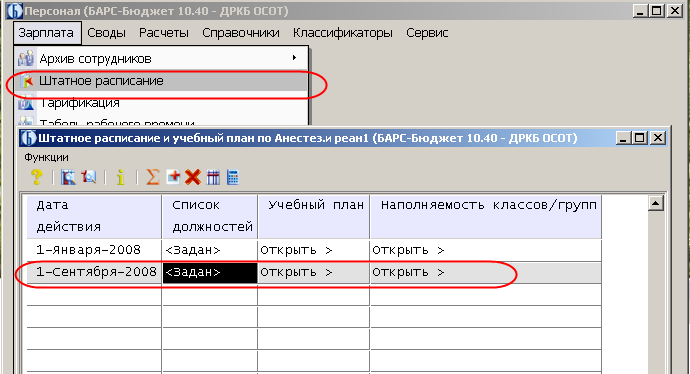Viewport: 690px width, 374px height.
Task: Open the Классификаторы menu
Action: [x=342, y=33]
